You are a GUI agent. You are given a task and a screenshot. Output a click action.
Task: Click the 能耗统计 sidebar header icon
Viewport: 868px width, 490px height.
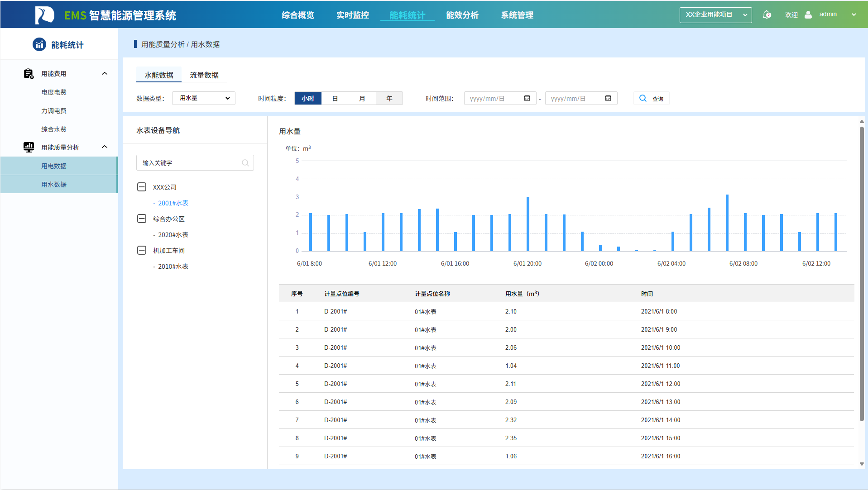point(39,44)
